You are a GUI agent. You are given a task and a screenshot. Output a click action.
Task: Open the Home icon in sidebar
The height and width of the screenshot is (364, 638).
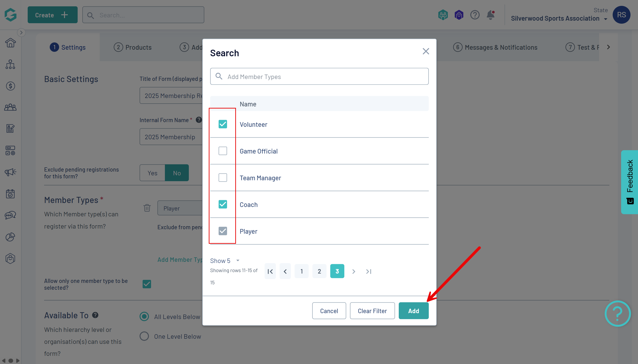tap(10, 43)
